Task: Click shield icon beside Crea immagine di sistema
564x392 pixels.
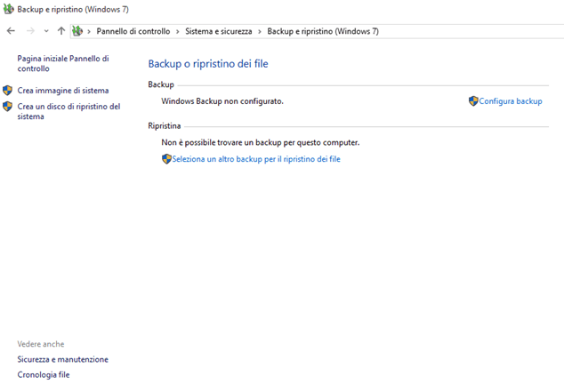Action: pos(7,90)
